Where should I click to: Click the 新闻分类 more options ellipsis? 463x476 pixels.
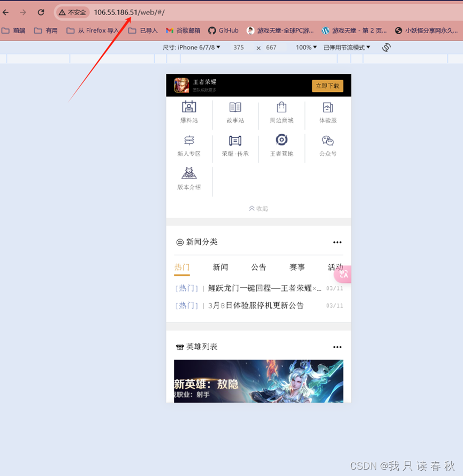337,242
